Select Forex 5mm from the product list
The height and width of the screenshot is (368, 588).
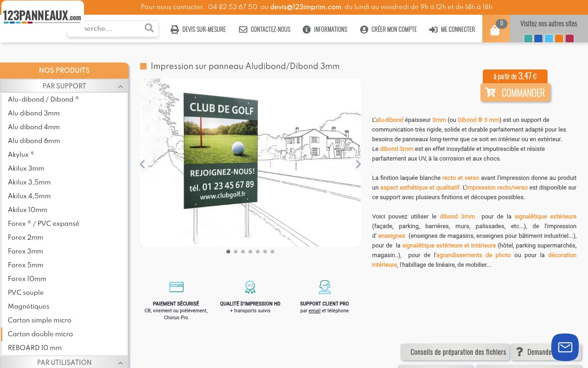25,265
